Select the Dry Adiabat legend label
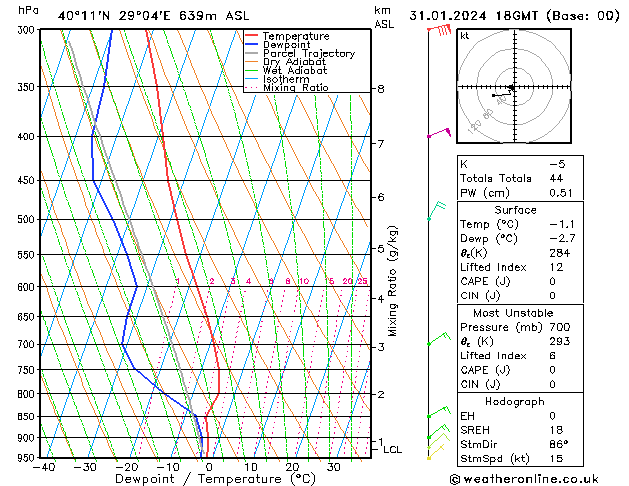The image size is (629, 486). pos(294,62)
